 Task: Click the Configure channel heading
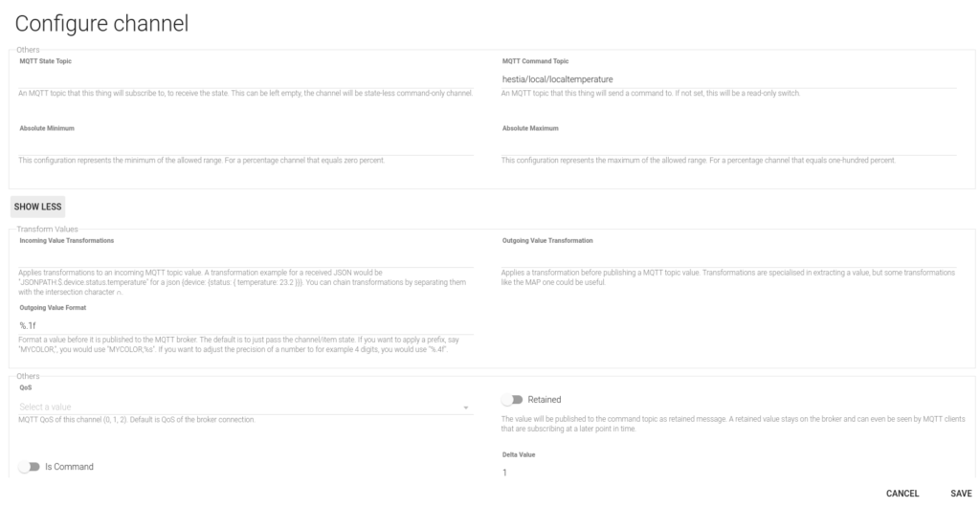pyautogui.click(x=101, y=24)
